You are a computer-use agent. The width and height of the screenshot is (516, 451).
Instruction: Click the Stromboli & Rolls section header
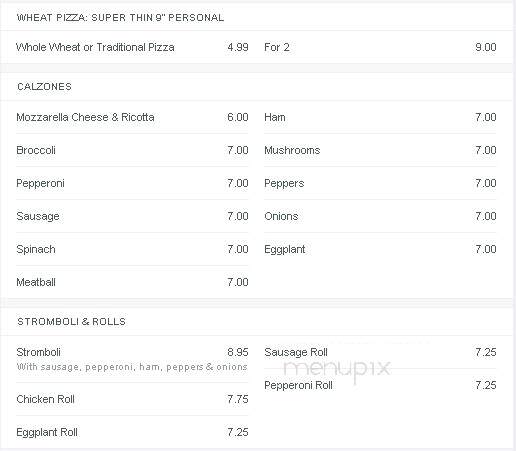(71, 322)
